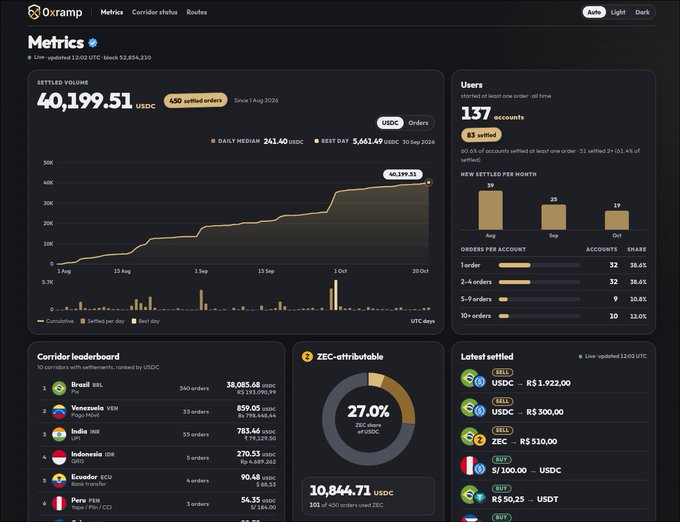This screenshot has height=522, width=680.
Task: Click the Indonesia flag in leaderboard
Action: point(59,457)
